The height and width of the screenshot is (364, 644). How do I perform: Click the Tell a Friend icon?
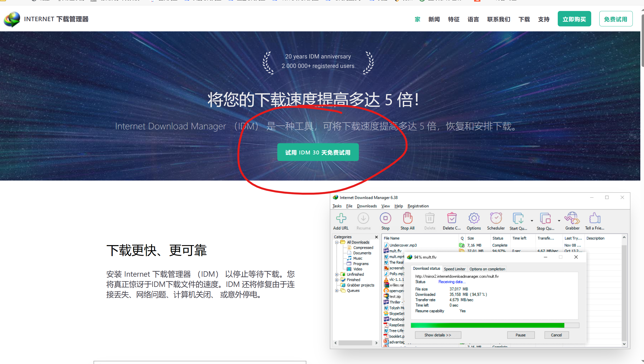595,218
